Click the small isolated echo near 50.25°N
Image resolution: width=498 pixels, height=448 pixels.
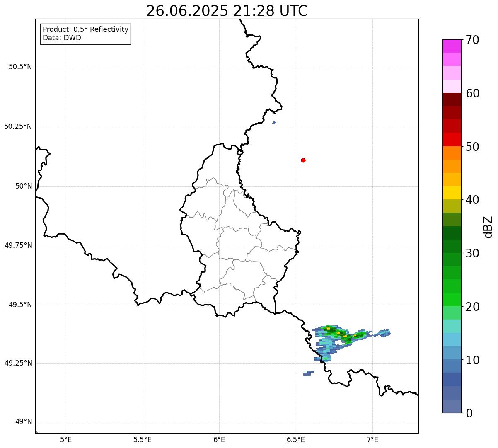point(273,123)
